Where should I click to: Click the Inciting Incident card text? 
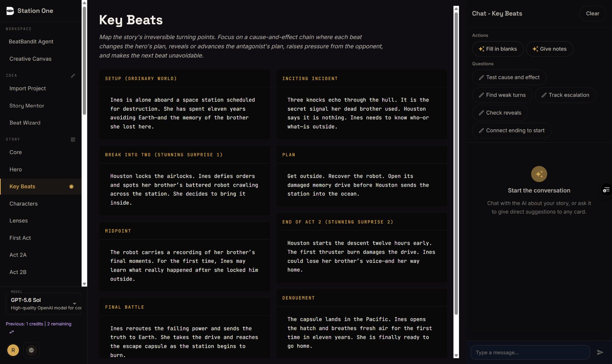[x=358, y=113]
